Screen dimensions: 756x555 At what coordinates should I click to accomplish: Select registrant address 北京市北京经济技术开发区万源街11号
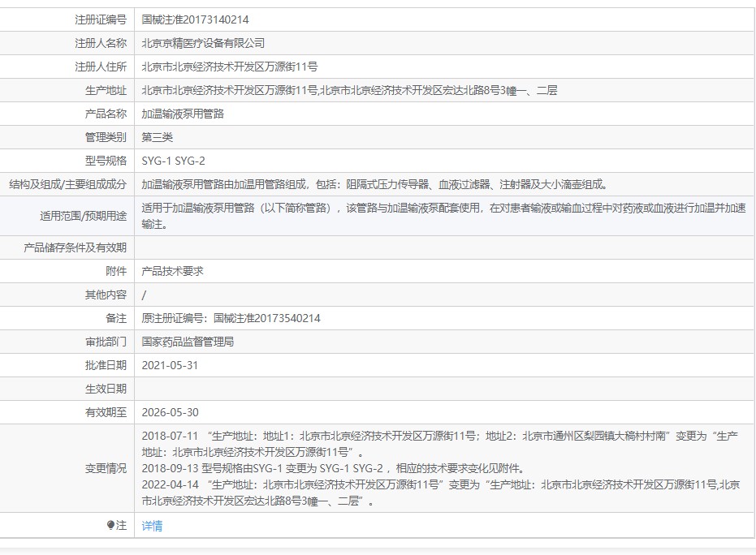coord(230,67)
